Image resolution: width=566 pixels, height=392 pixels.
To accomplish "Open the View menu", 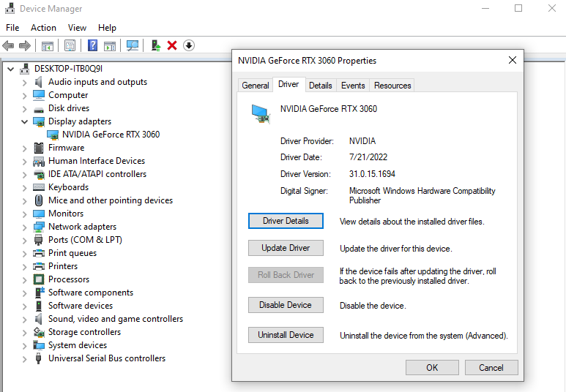I will (x=77, y=28).
